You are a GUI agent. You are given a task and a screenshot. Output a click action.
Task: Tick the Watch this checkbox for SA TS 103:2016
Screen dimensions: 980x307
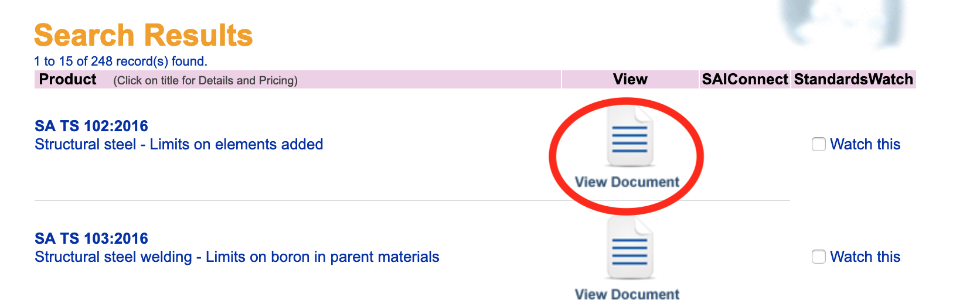coord(819,257)
